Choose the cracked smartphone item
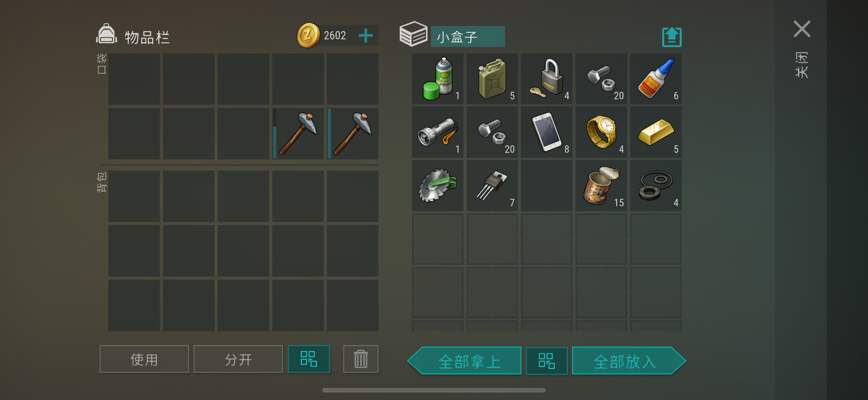The height and width of the screenshot is (400, 868). (x=547, y=132)
